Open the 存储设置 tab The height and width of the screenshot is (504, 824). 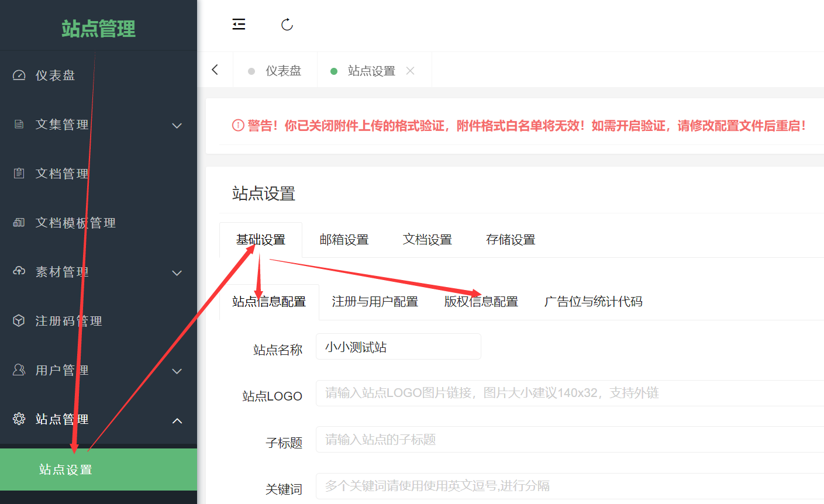click(511, 240)
